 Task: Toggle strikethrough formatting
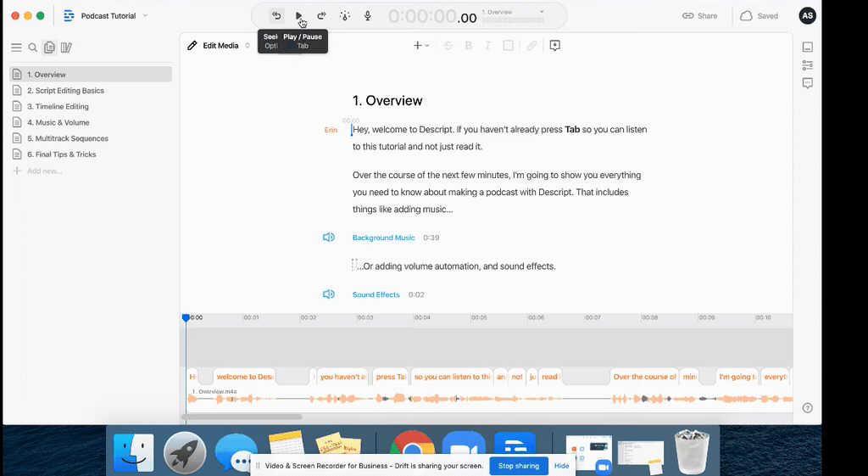pyautogui.click(x=448, y=46)
